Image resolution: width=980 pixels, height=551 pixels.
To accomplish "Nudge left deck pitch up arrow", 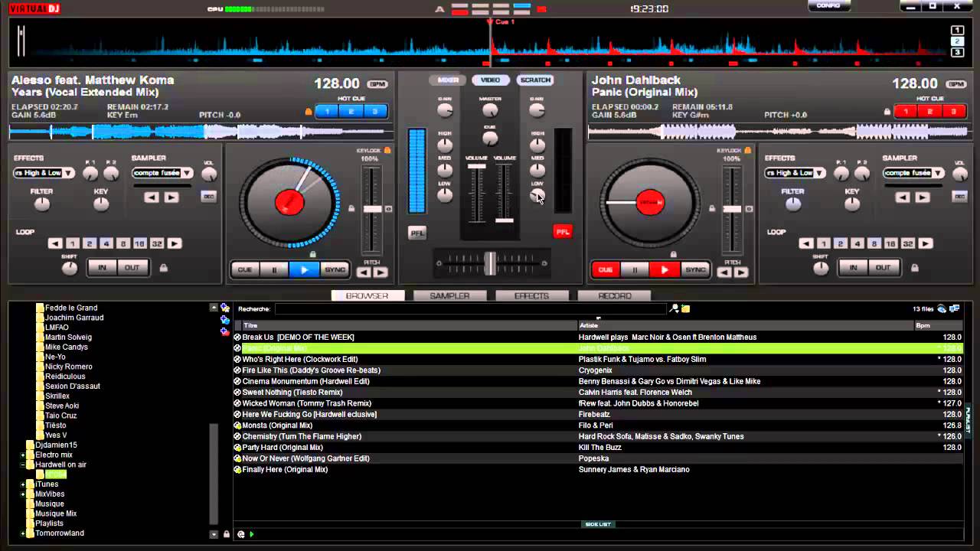I will pos(381,272).
